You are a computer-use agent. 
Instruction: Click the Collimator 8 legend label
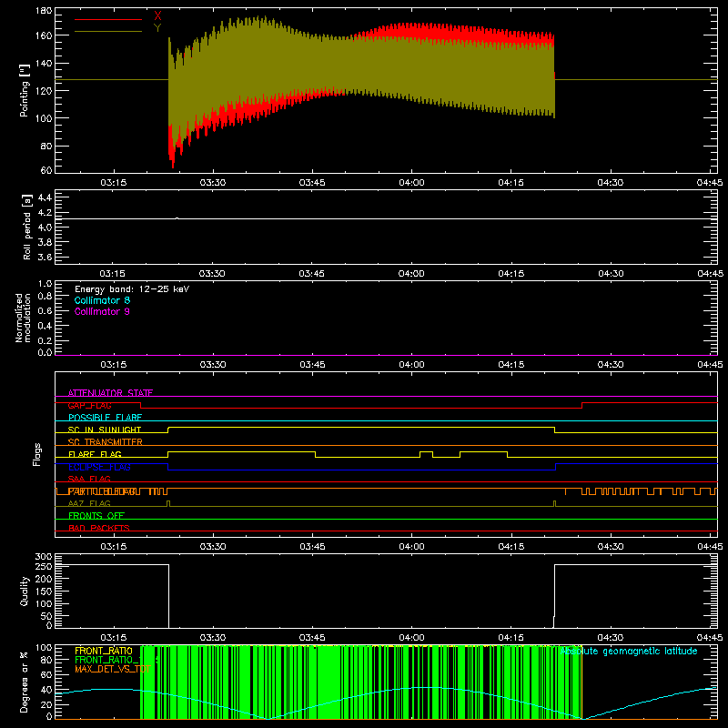coord(102,300)
